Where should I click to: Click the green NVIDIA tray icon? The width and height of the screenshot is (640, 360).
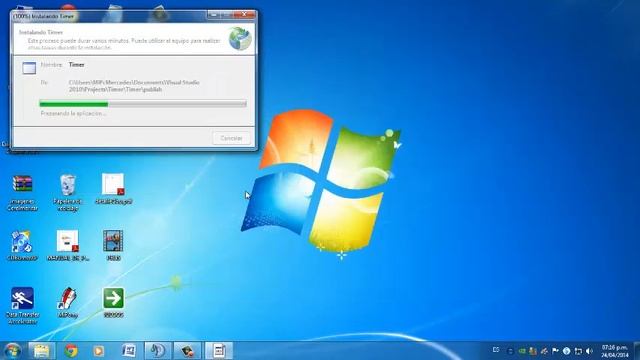pyautogui.click(x=522, y=351)
